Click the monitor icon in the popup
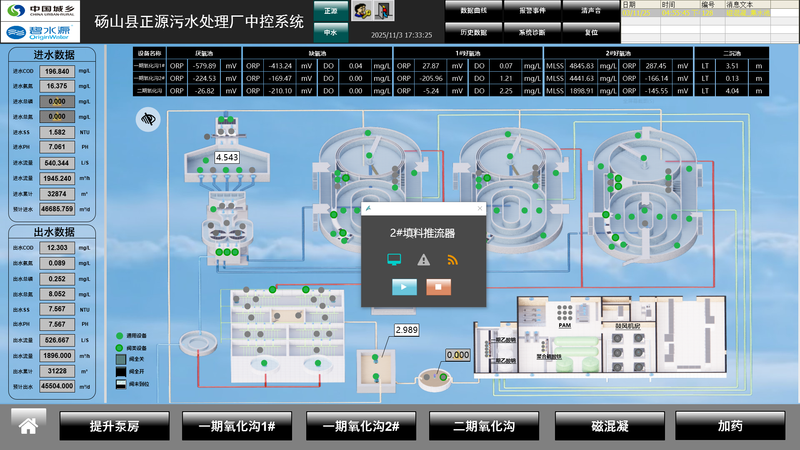Image resolution: width=800 pixels, height=450 pixels. pyautogui.click(x=394, y=260)
